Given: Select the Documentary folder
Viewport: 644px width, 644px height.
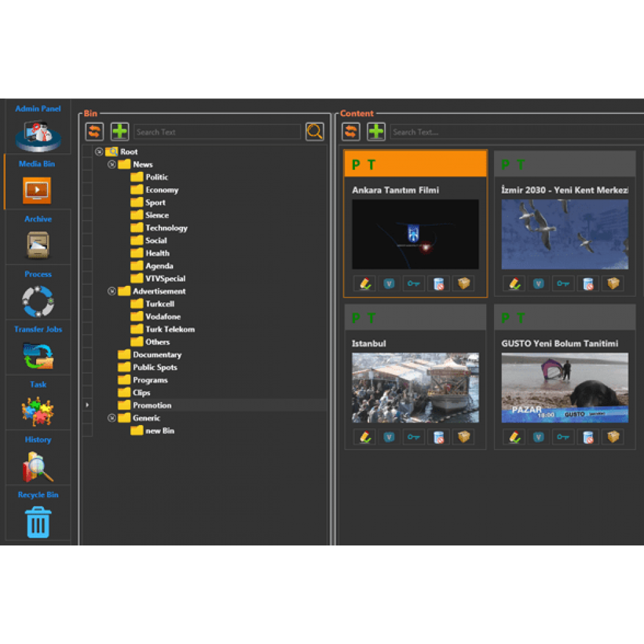Looking at the screenshot, I should [156, 355].
